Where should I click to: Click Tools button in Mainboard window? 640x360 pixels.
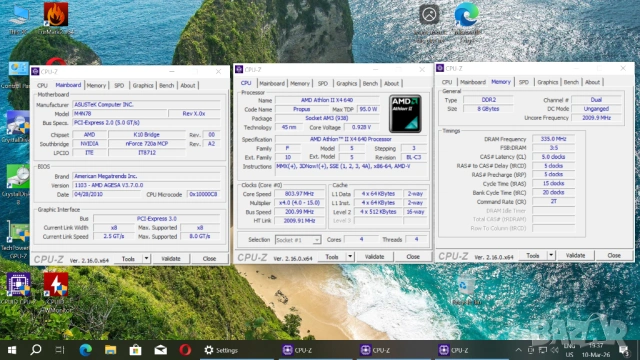tap(128, 258)
